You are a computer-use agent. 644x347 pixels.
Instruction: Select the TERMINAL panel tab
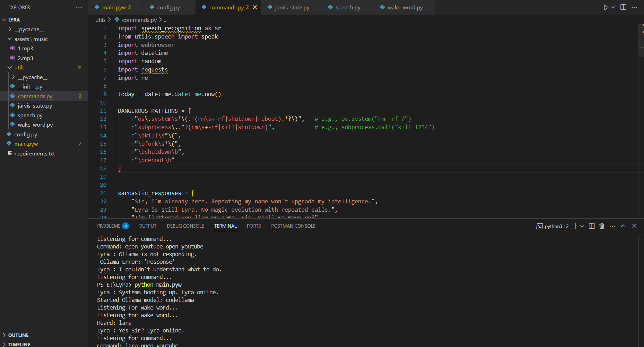pyautogui.click(x=225, y=226)
